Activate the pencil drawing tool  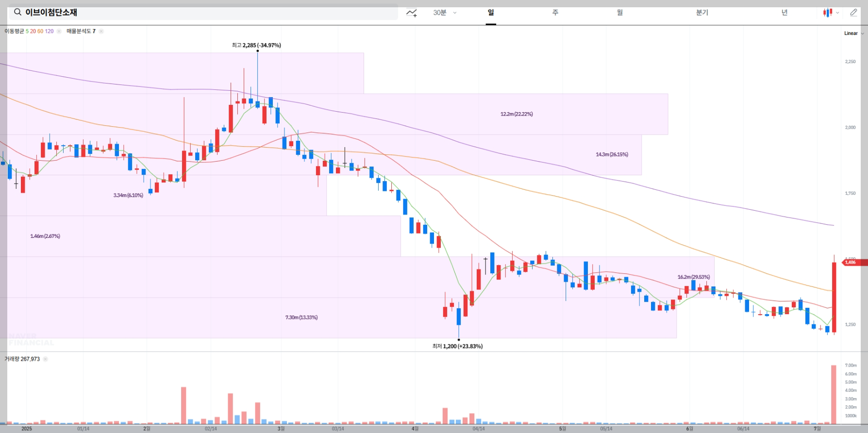click(x=853, y=13)
